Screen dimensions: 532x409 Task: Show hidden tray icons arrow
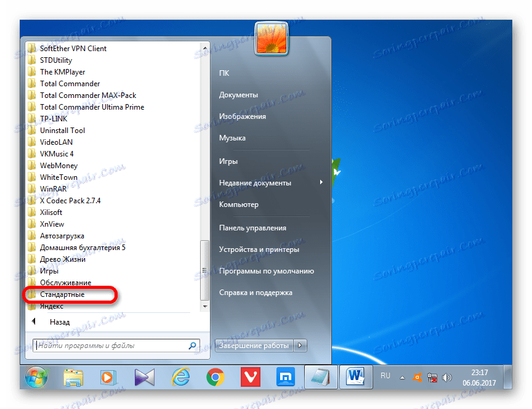(x=403, y=378)
